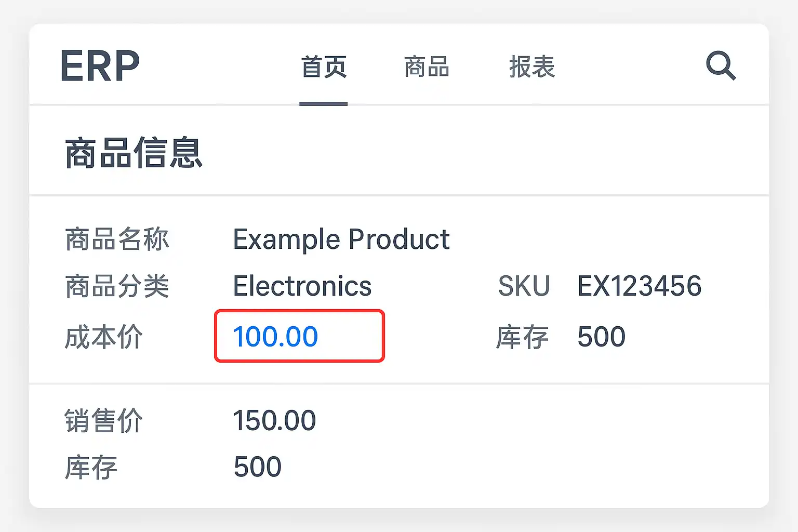This screenshot has height=532, width=798.
Task: Click the 库存 label beside the SKU column
Action: pyautogui.click(x=522, y=337)
